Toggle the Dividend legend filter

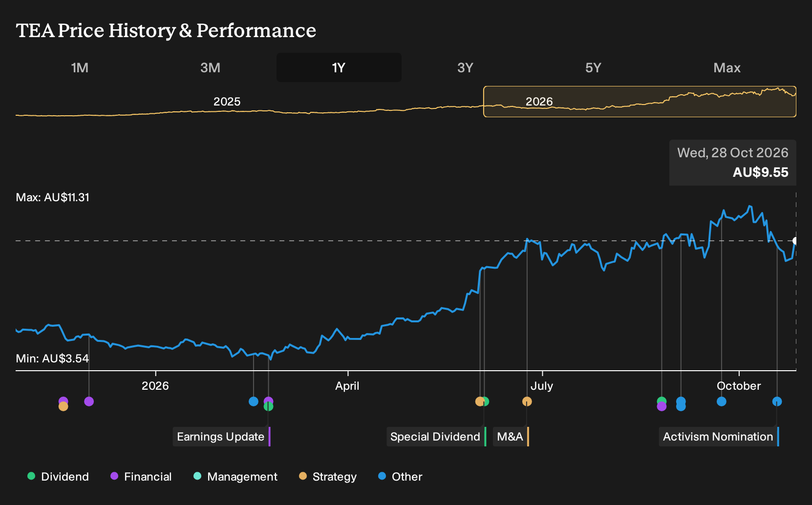(58, 476)
